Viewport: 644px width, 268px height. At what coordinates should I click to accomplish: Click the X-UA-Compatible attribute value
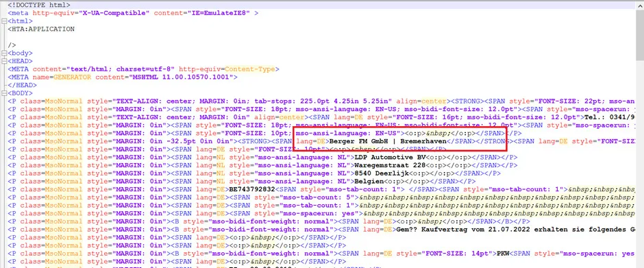(x=114, y=13)
